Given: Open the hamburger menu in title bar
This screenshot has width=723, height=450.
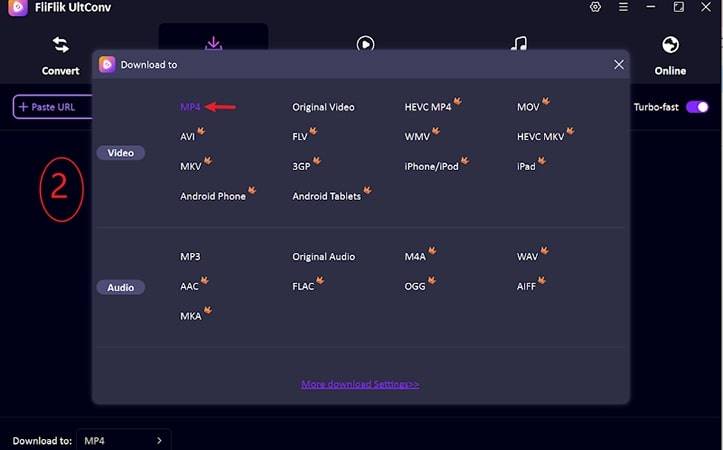Looking at the screenshot, I should 623,7.
